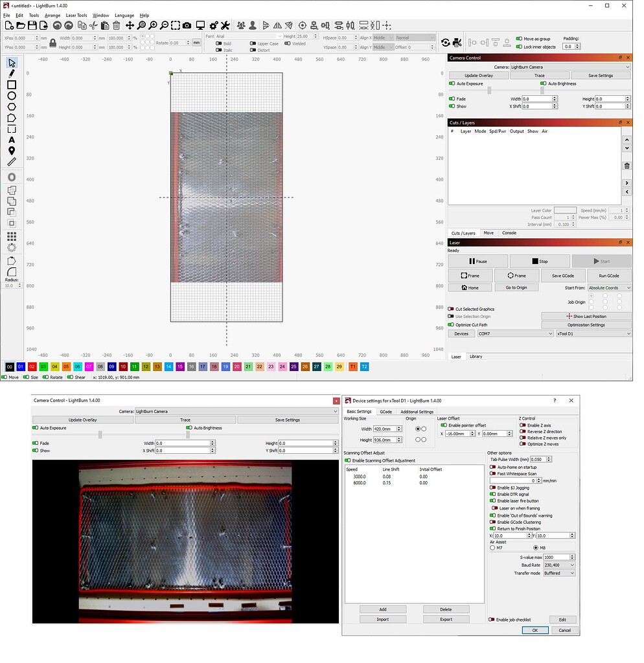Enable the Cut Selected Graphics checkbox
This screenshot has height=663, width=644.
pos(452,309)
